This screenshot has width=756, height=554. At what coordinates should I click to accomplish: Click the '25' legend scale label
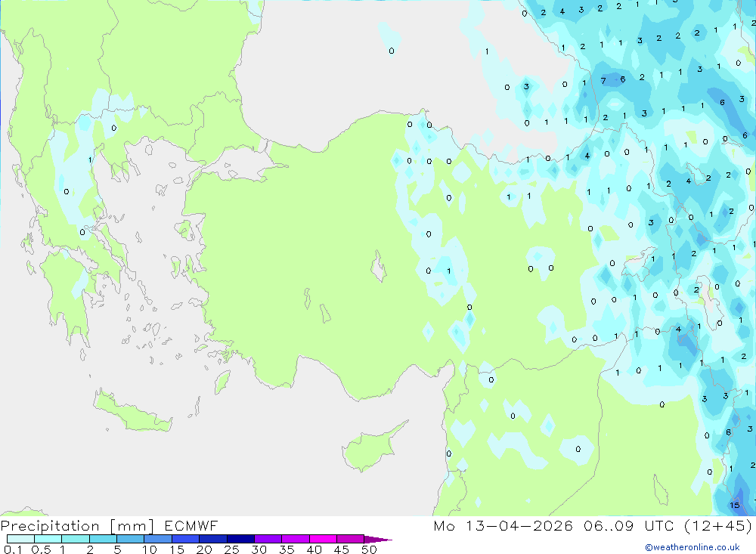pos(231,549)
